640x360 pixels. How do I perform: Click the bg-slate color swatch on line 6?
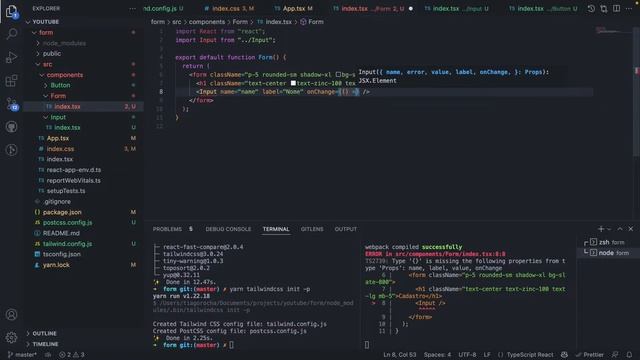(x=338, y=75)
